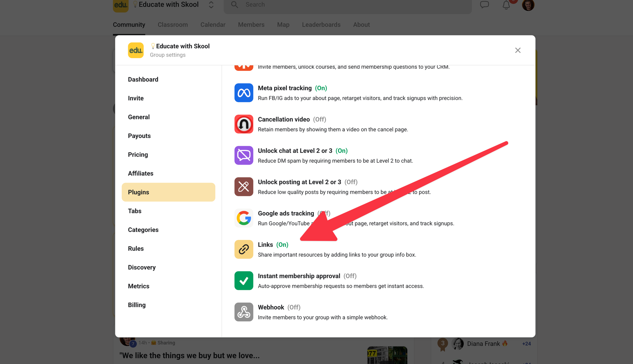Open the Links plugin title

tap(265, 245)
